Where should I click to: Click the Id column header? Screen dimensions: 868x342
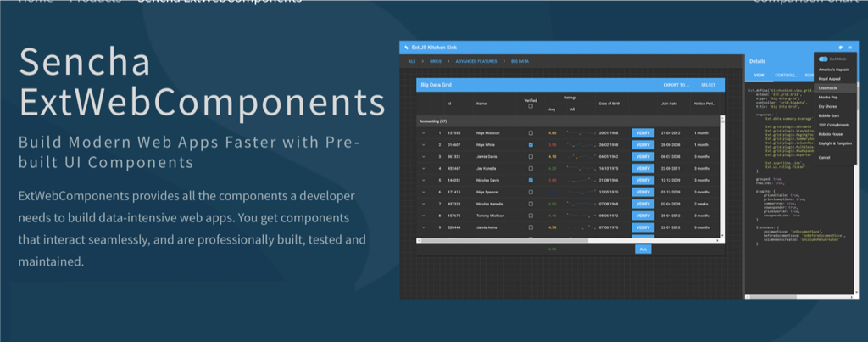[x=459, y=103]
